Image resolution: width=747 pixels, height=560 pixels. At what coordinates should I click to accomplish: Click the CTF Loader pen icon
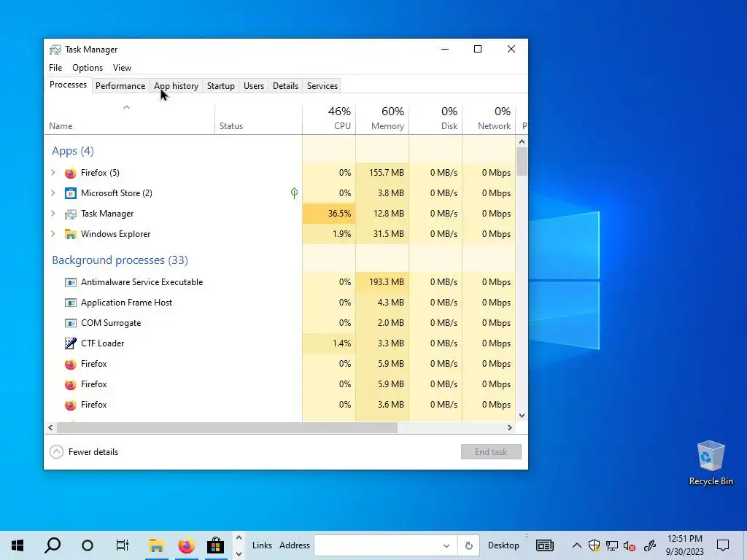(x=71, y=343)
